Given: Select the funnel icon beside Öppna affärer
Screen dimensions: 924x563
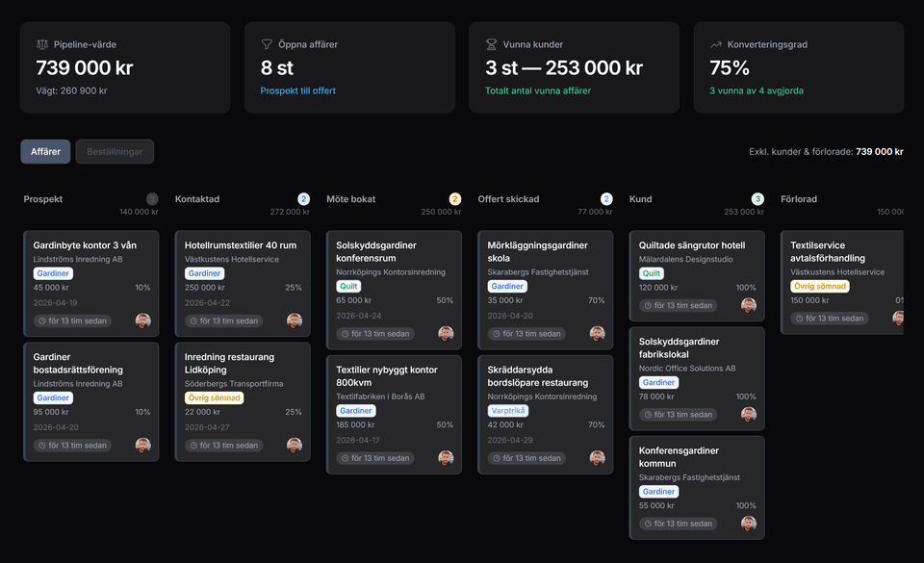Looking at the screenshot, I should pyautogui.click(x=267, y=43).
